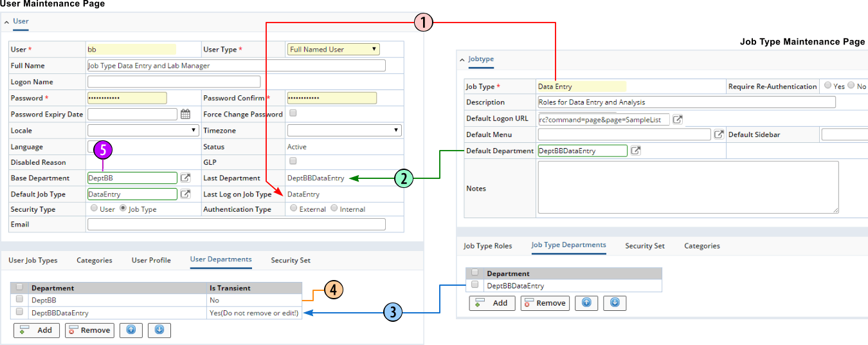The height and width of the screenshot is (345, 868).
Task: Add a job type department
Action: click(x=492, y=303)
